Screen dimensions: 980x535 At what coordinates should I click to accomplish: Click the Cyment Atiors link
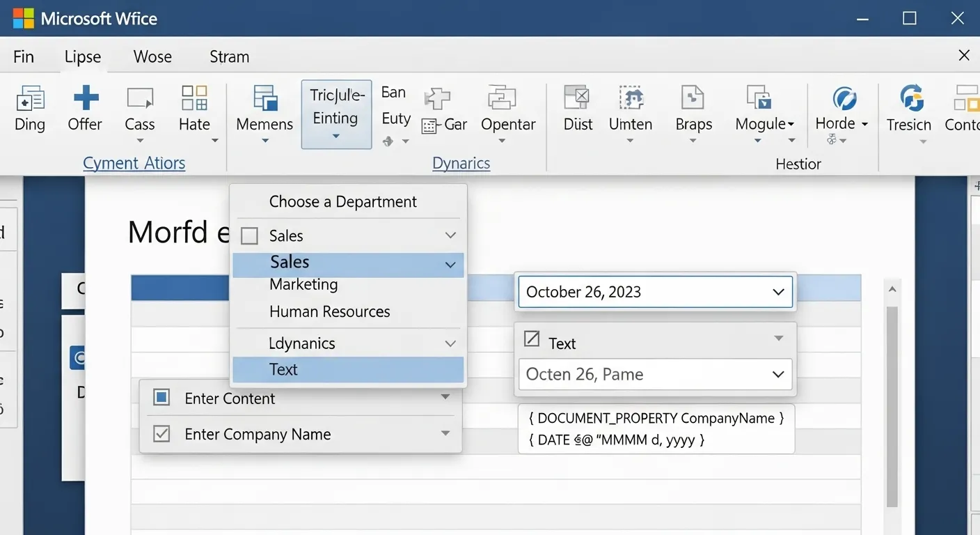134,163
